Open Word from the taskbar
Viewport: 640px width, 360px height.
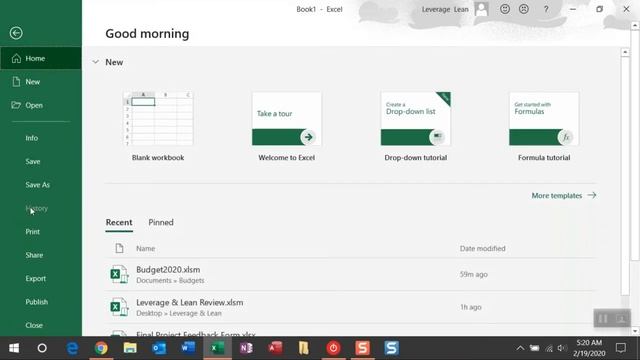pos(188,348)
